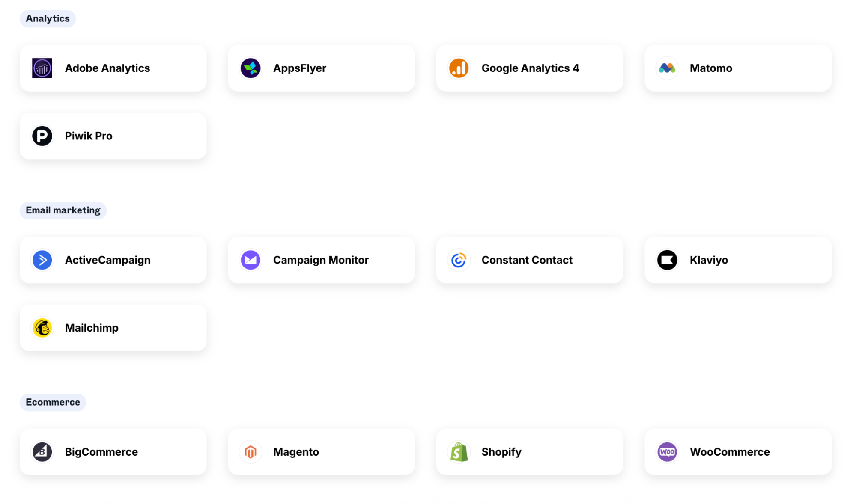Screen dimensions: 856x504
Task: Click the ActiveCampaign logo
Action: pos(42,260)
